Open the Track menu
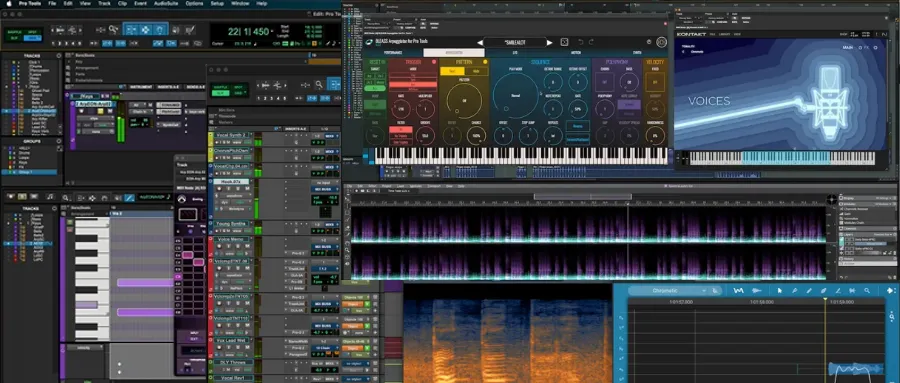The image size is (900, 383). point(104,3)
